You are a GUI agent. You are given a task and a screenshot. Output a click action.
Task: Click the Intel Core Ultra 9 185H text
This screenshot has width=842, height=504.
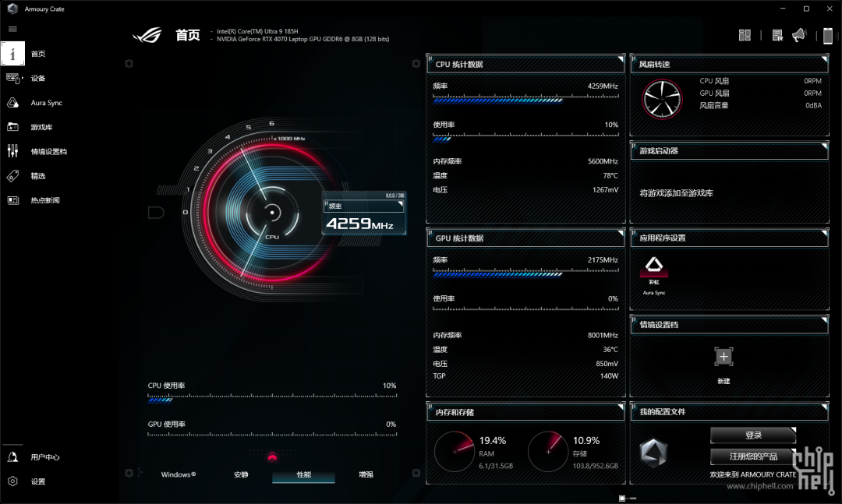coord(257,31)
